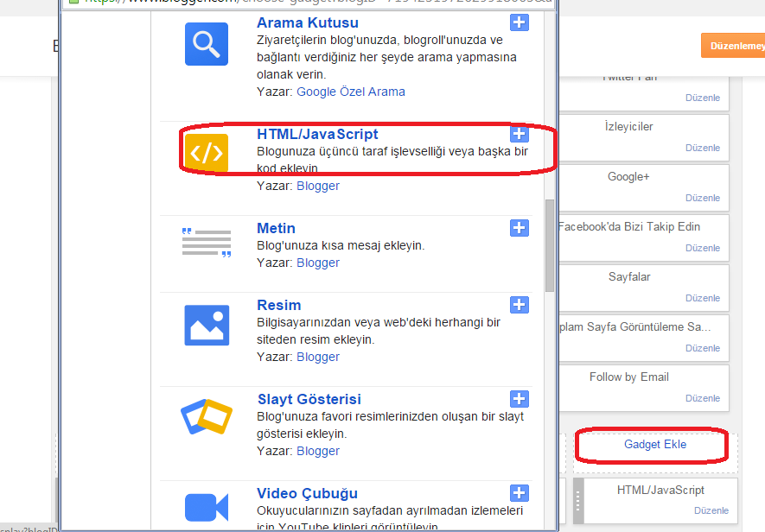
Task: Open the HTML/JavaScript title link in gadget list
Action: tap(317, 134)
